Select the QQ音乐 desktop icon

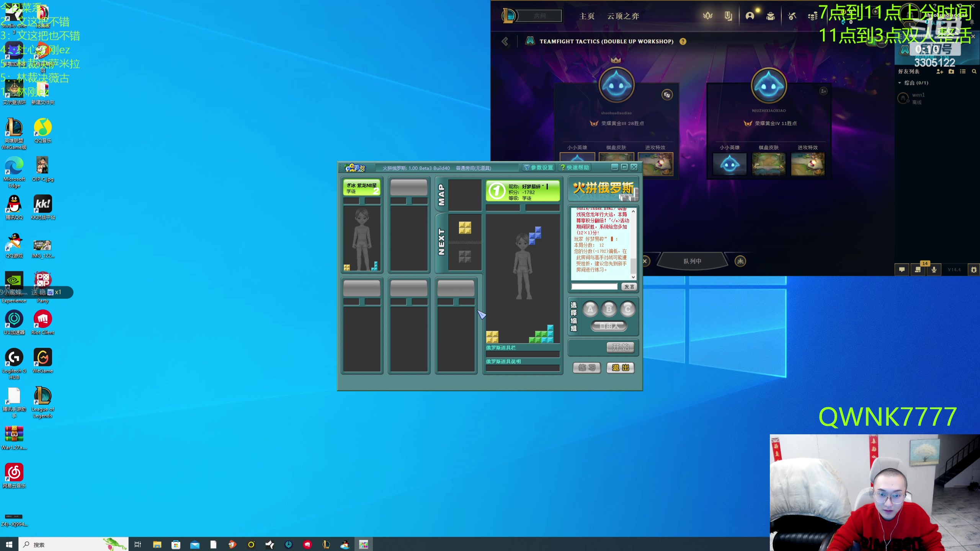[x=43, y=130]
